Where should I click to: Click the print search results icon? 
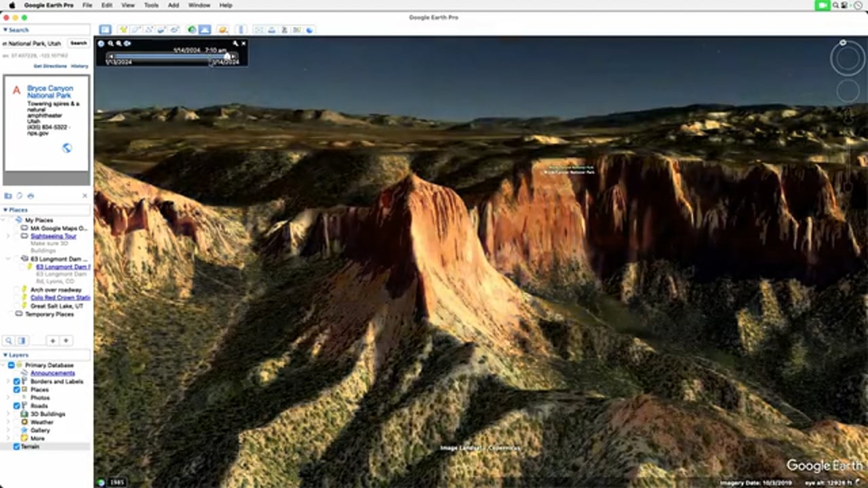31,196
